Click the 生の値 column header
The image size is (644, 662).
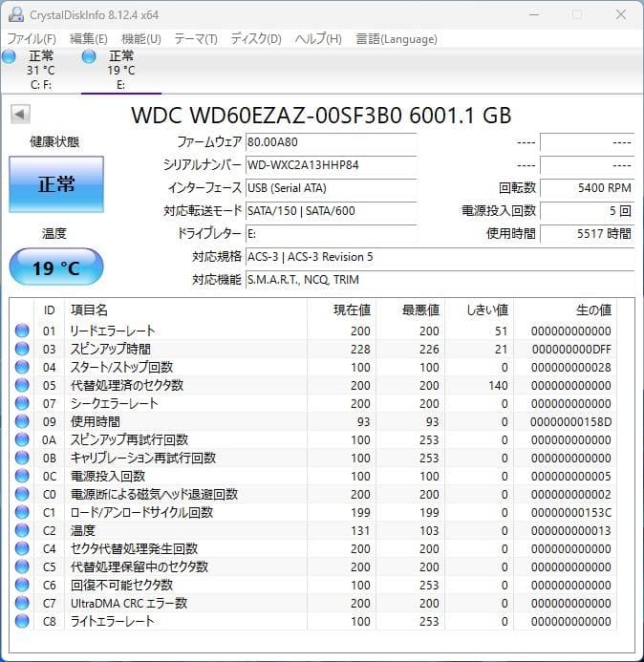[x=565, y=310]
